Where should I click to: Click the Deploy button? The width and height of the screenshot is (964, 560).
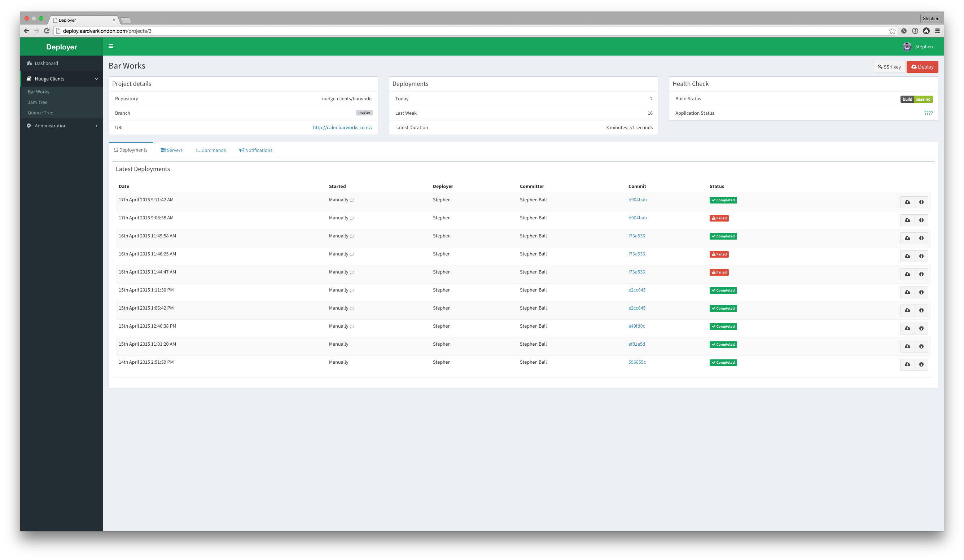tap(923, 67)
